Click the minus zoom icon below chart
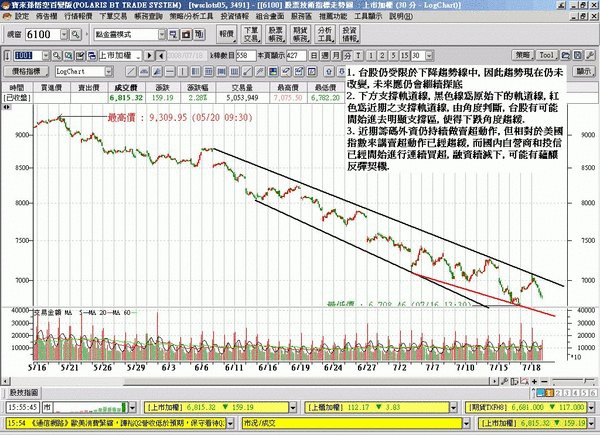The height and width of the screenshot is (435, 600). point(545,381)
